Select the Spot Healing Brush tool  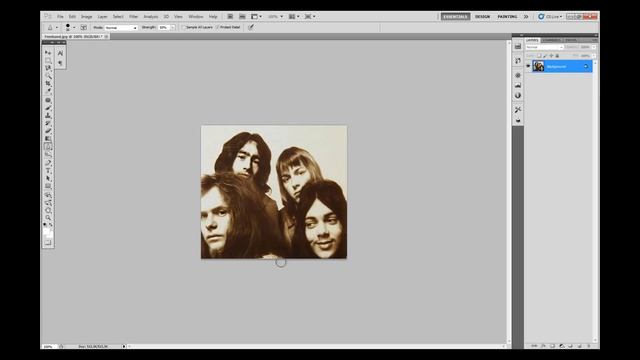point(48,100)
